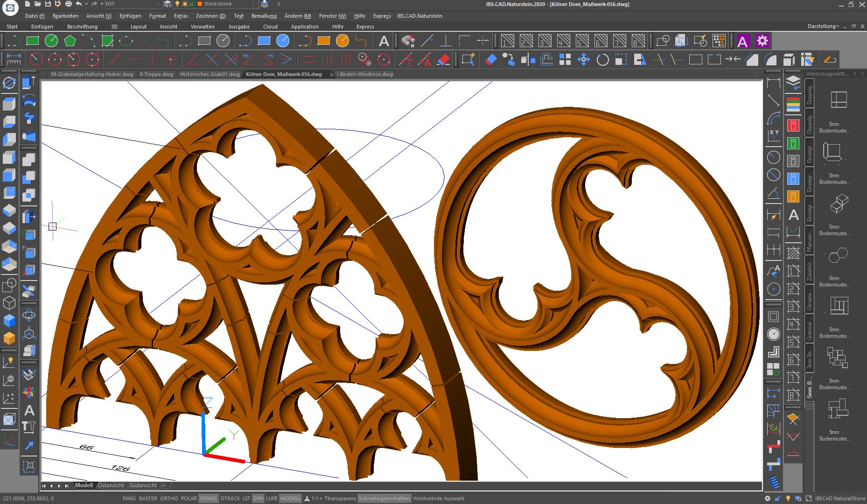Toggle LST lineweight display

click(x=246, y=498)
